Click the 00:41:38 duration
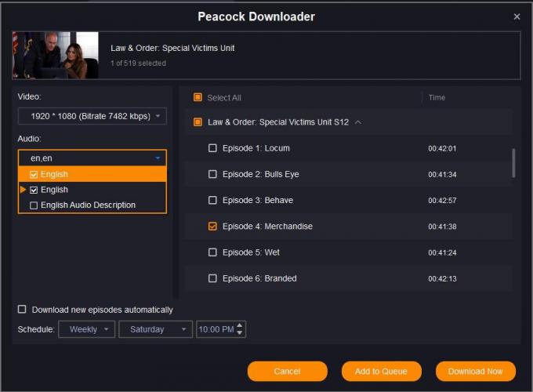The image size is (533, 392). coord(442,227)
